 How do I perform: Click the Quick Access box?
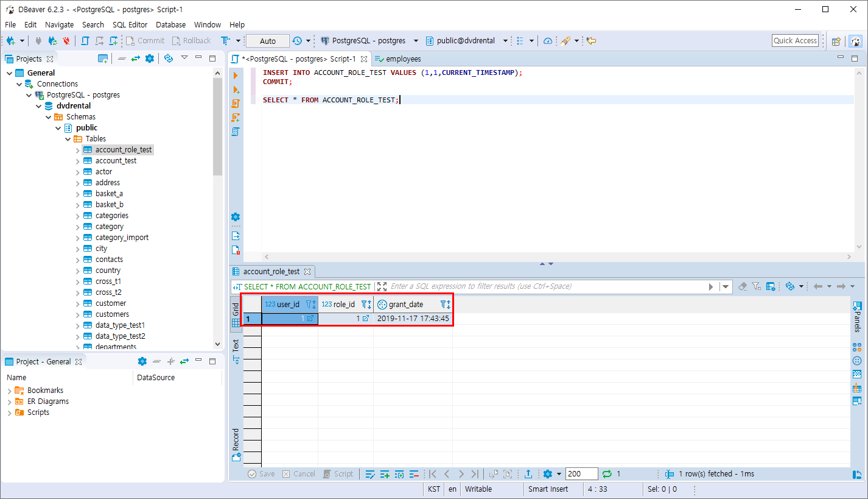coord(795,41)
